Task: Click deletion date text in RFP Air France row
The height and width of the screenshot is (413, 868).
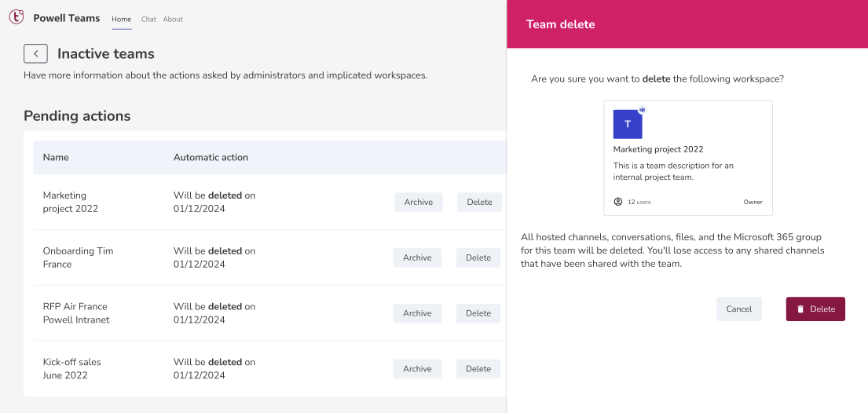Action: coord(214,313)
